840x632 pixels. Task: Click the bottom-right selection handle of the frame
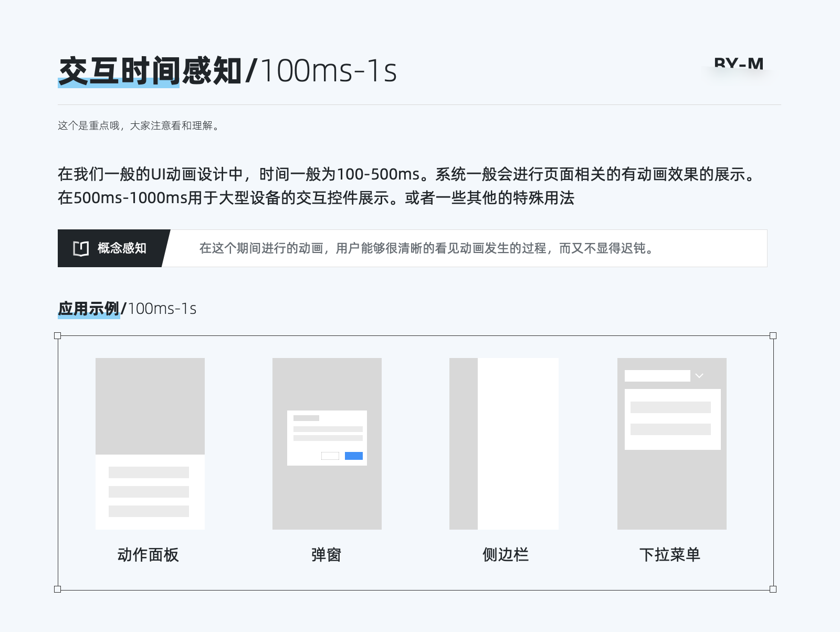(x=773, y=589)
